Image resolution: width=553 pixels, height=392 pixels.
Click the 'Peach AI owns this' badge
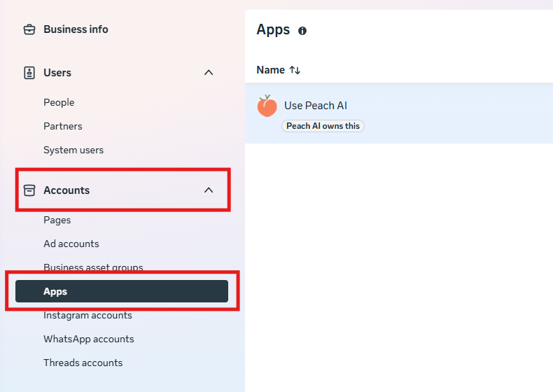point(323,126)
